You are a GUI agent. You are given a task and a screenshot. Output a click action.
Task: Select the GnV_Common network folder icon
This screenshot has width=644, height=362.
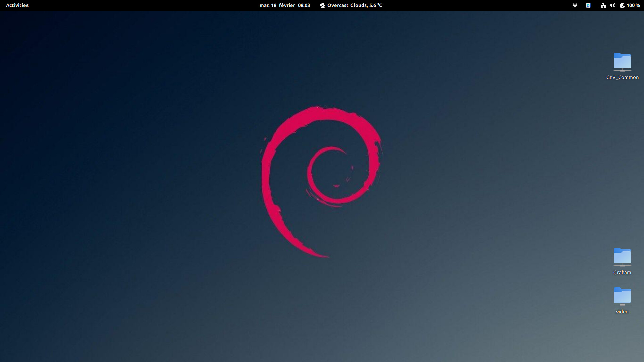click(x=622, y=62)
